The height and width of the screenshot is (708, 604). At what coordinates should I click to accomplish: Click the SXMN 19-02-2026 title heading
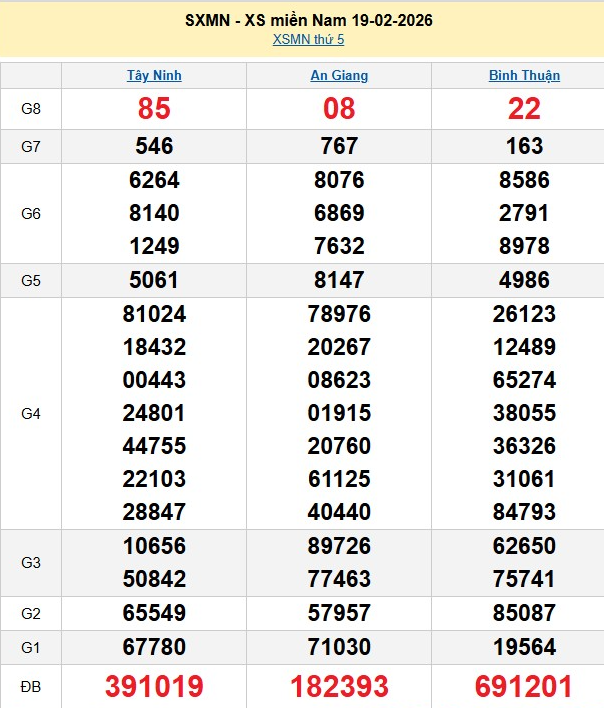pos(308,20)
